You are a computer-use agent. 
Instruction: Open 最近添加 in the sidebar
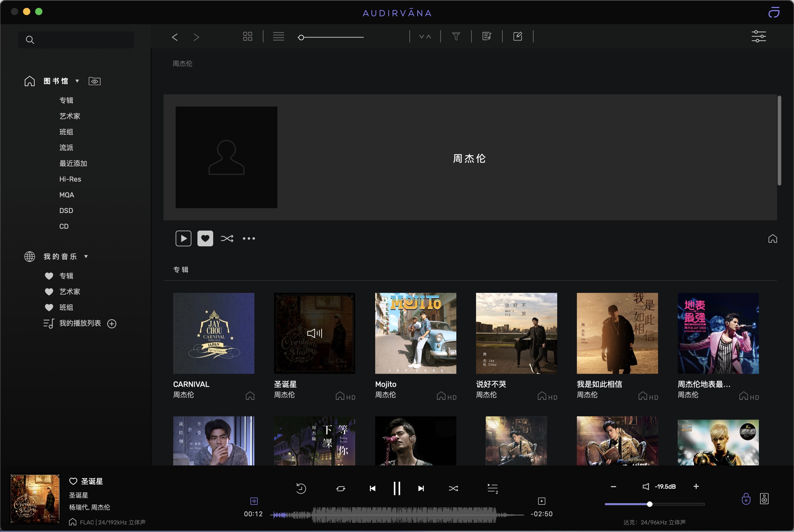(x=73, y=163)
